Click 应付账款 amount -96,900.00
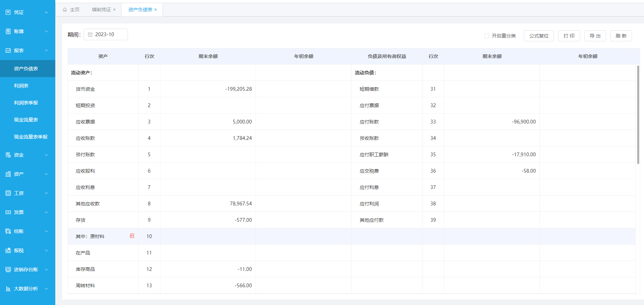 (x=524, y=122)
